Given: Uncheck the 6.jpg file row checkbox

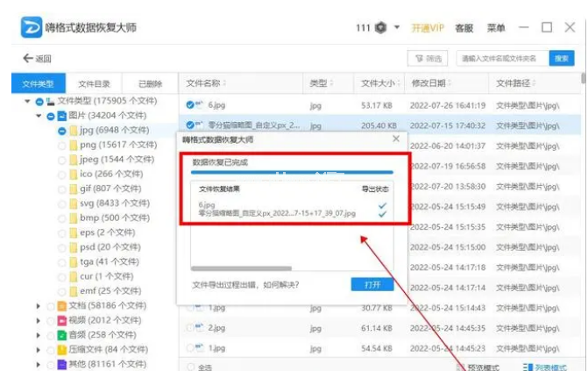Looking at the screenshot, I should 190,105.
